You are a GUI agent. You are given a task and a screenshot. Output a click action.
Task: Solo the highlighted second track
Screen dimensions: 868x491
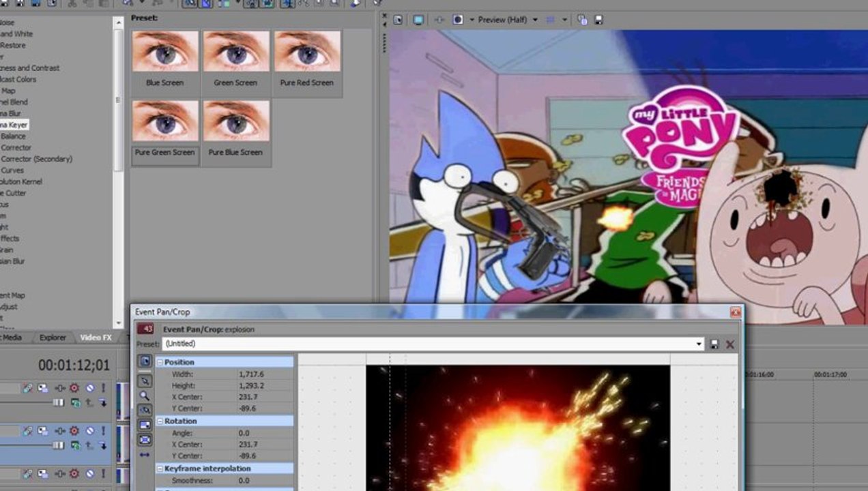click(x=103, y=431)
